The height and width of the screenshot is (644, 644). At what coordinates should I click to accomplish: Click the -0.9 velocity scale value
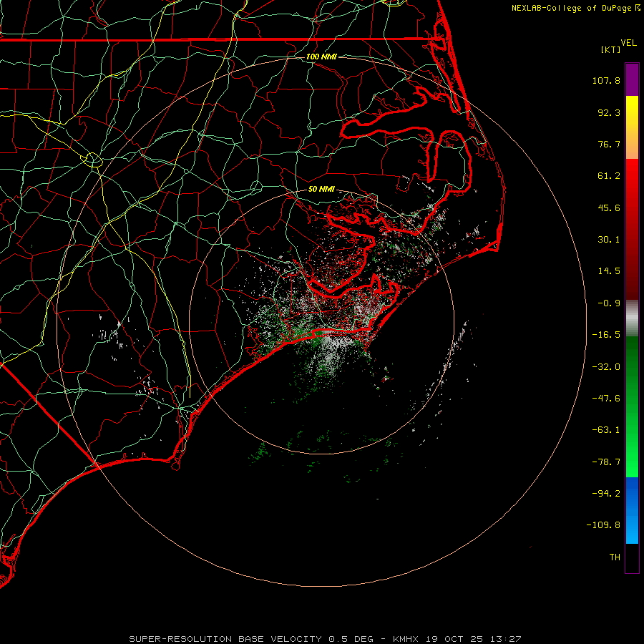[x=609, y=303]
